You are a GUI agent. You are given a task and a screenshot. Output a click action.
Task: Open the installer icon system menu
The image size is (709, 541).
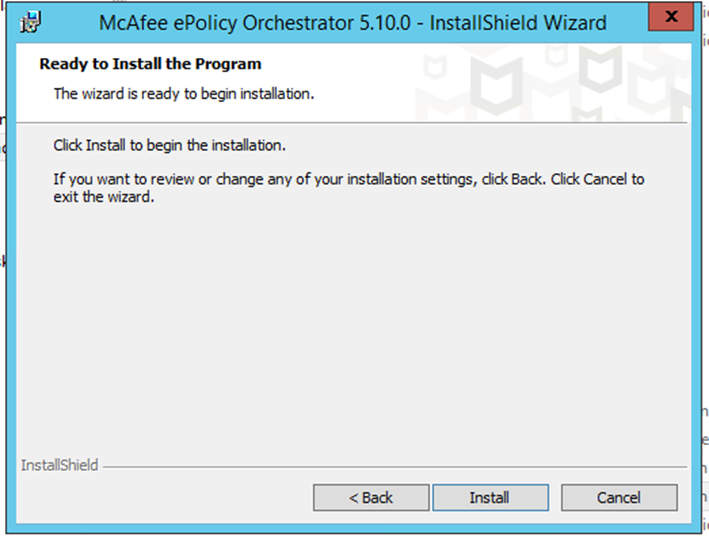coord(31,22)
